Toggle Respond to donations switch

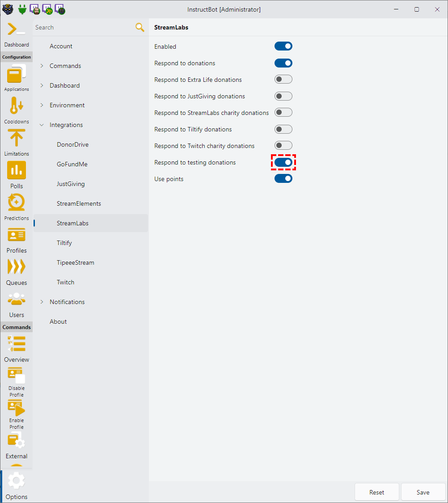pyautogui.click(x=283, y=63)
